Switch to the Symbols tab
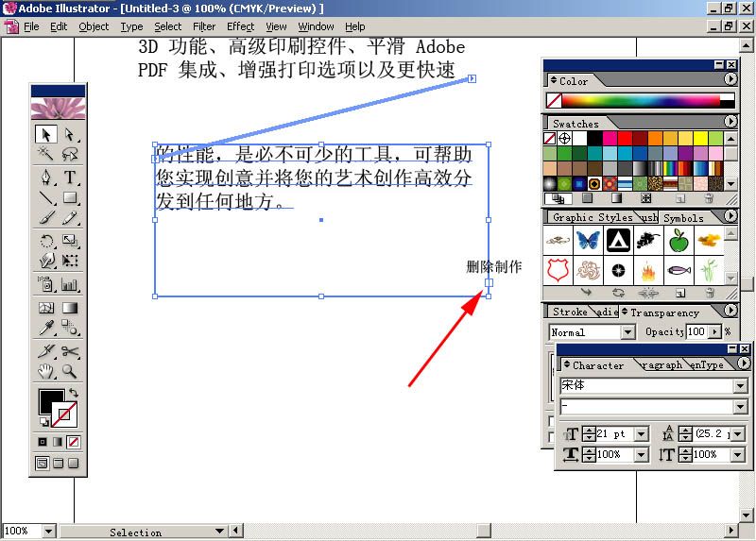The image size is (756, 541). point(683,218)
